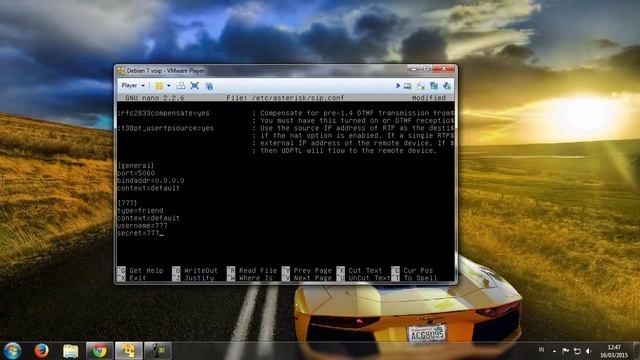Click the sound card device icon
Image resolution: width=640 pixels, height=360 pixels.
click(x=447, y=86)
